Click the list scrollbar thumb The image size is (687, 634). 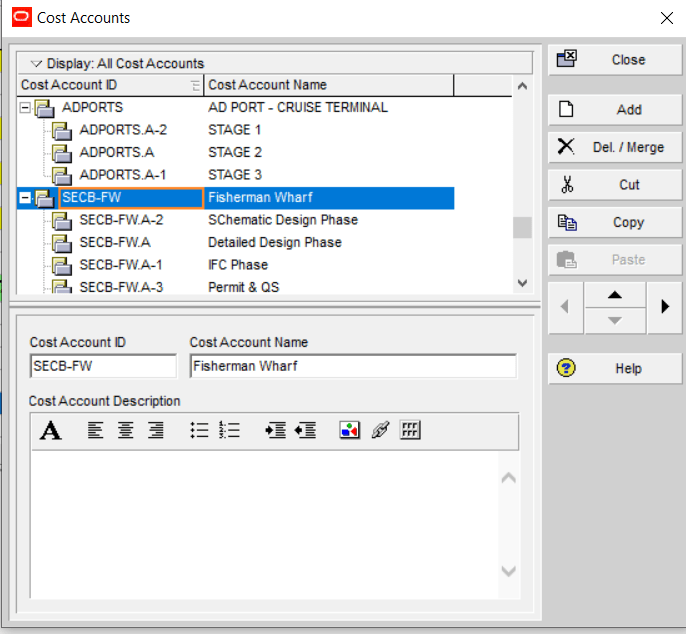coord(522,227)
